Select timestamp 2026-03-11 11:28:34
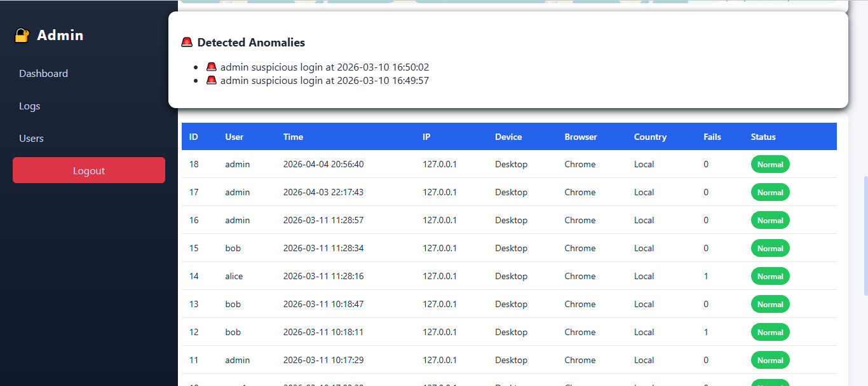Image resolution: width=868 pixels, height=386 pixels. coord(323,248)
